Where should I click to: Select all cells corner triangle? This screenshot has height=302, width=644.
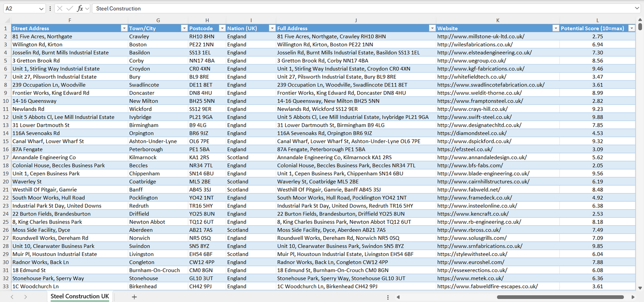[x=7, y=21]
